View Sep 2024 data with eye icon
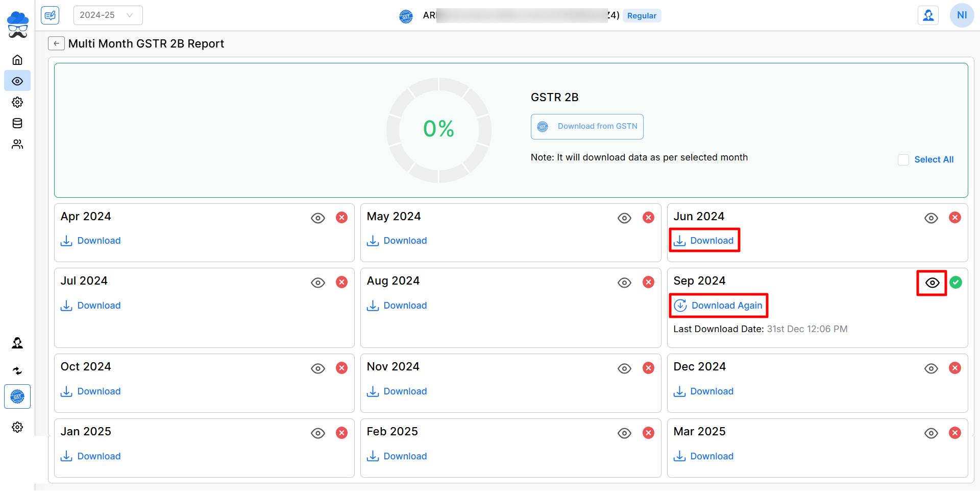 click(932, 283)
